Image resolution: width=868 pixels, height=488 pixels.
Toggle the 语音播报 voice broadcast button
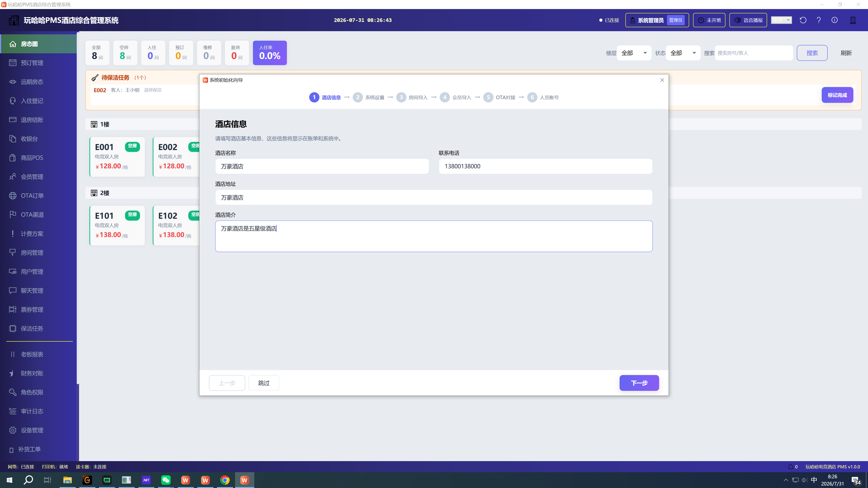pyautogui.click(x=748, y=20)
